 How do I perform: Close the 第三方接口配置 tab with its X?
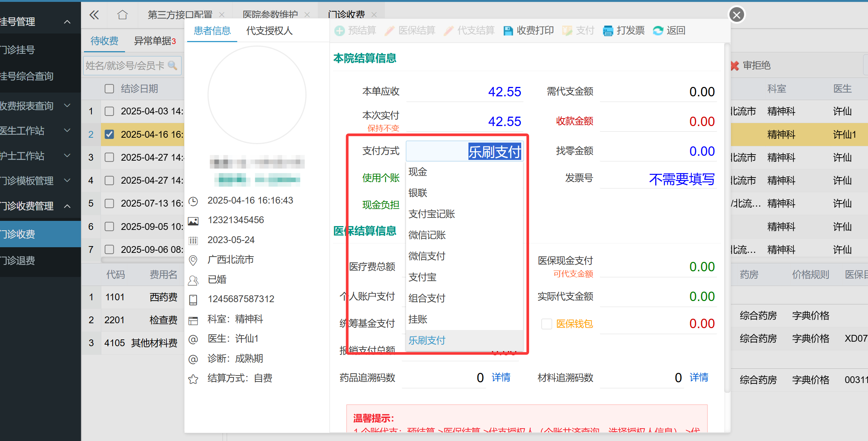click(222, 15)
